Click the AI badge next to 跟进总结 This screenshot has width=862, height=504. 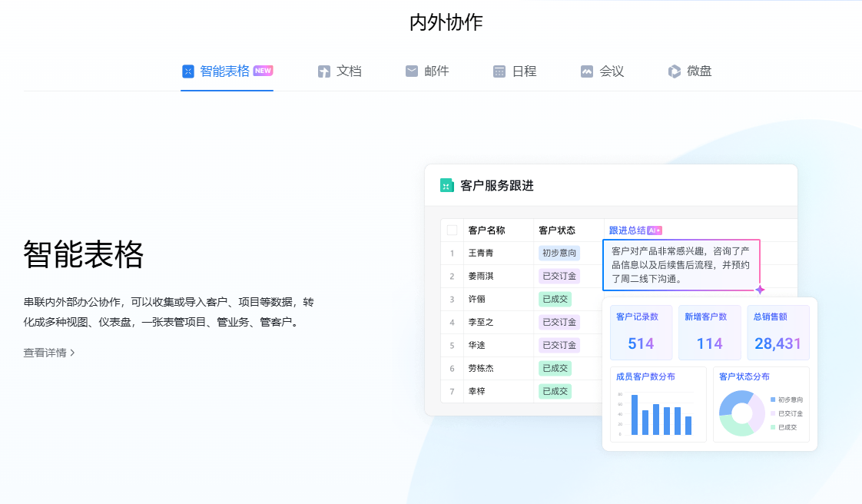655,230
